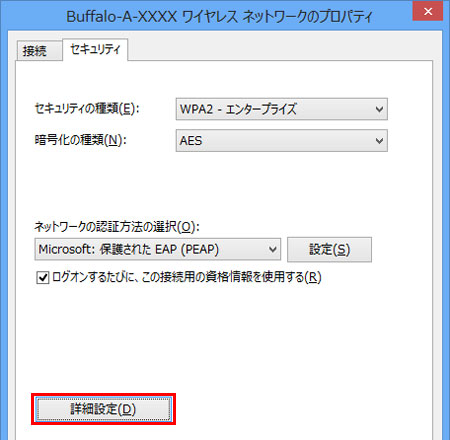The height and width of the screenshot is (440, 450).
Task: Click the WPA2 - エンタープライズ text in combo box
Action: click(238, 109)
